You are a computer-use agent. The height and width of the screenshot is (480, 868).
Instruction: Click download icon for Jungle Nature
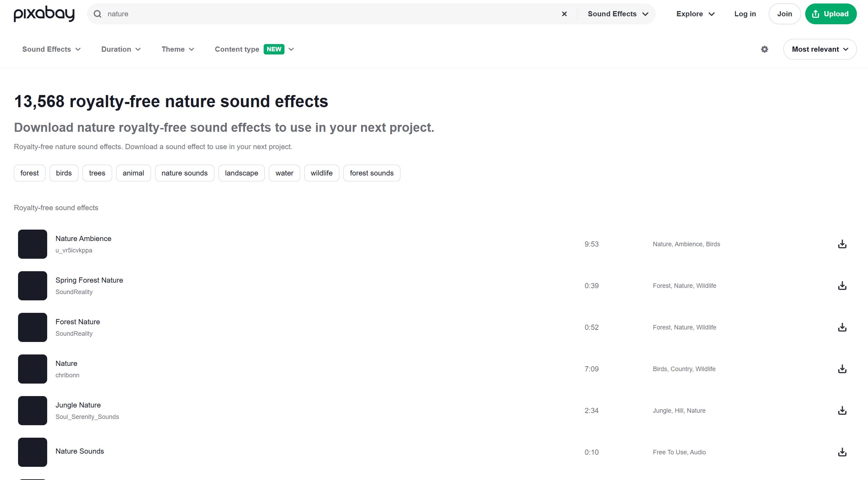tap(842, 411)
